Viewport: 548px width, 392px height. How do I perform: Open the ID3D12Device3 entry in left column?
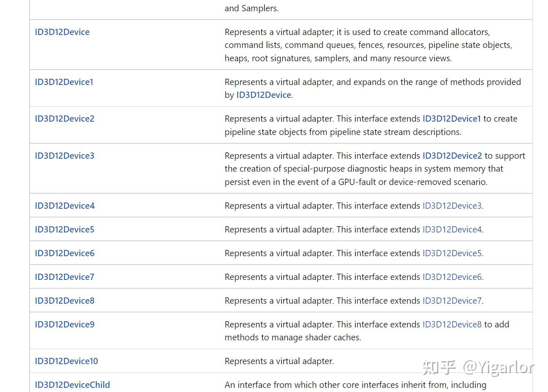65,156
